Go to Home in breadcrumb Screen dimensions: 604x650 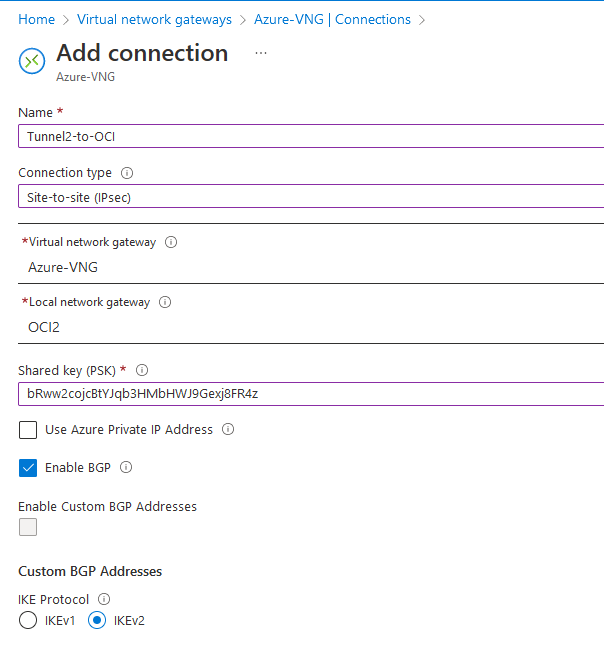tap(37, 19)
